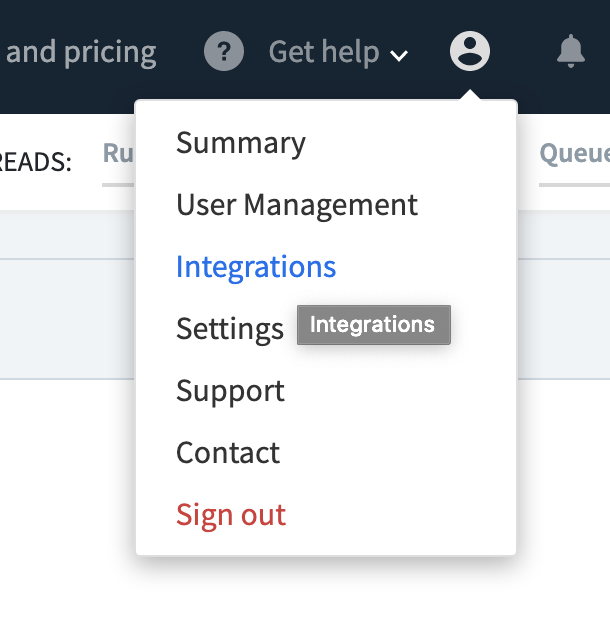Open the Get help menu label
Screen dimensions: 610x639
tap(324, 52)
